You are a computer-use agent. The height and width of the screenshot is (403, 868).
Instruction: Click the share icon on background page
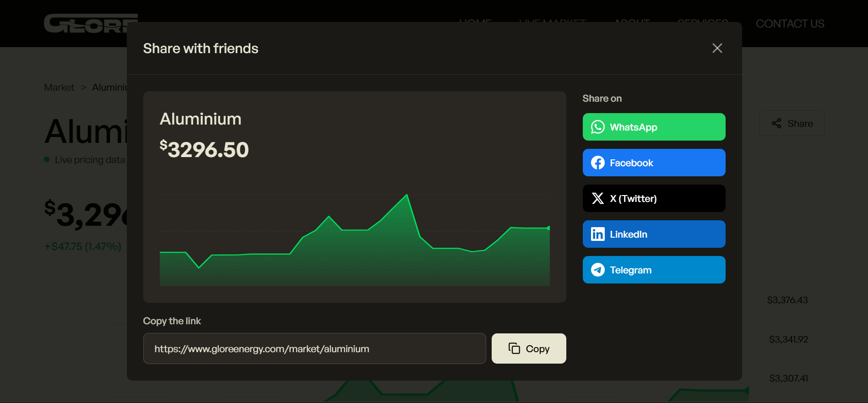click(776, 123)
